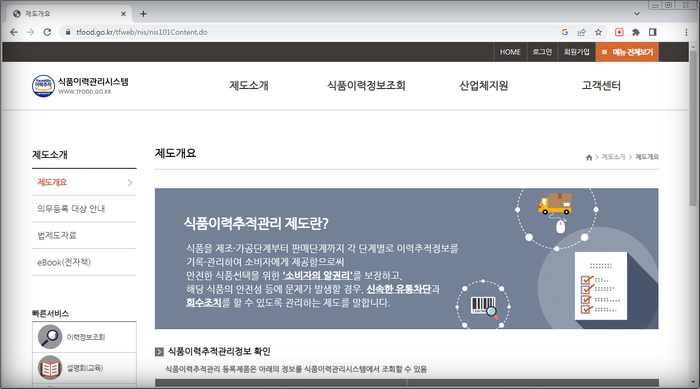The width and height of the screenshot is (700, 389).
Task: Select the 제도개요 browser tab
Action: click(69, 14)
